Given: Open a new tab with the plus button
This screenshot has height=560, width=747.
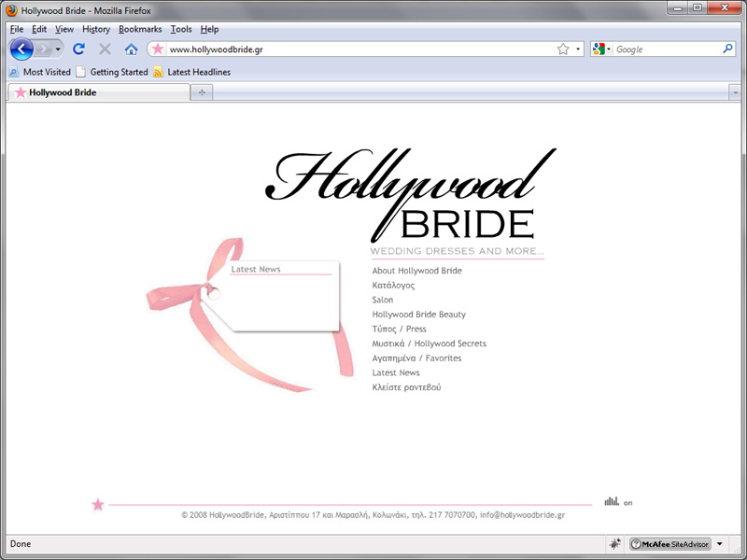Looking at the screenshot, I should pos(202,92).
